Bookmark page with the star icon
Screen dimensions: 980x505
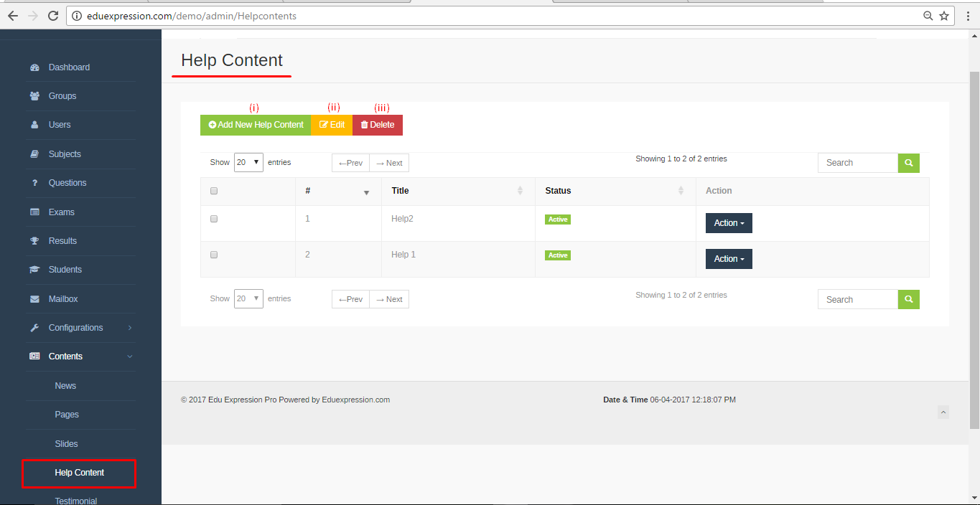click(944, 16)
